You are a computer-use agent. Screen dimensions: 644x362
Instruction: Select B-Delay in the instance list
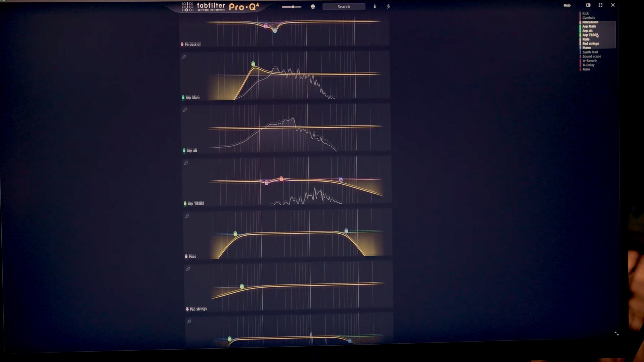pyautogui.click(x=588, y=65)
